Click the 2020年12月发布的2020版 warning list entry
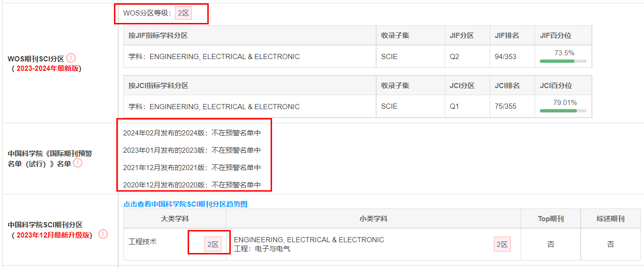This screenshot has height=268, width=644. (x=192, y=185)
